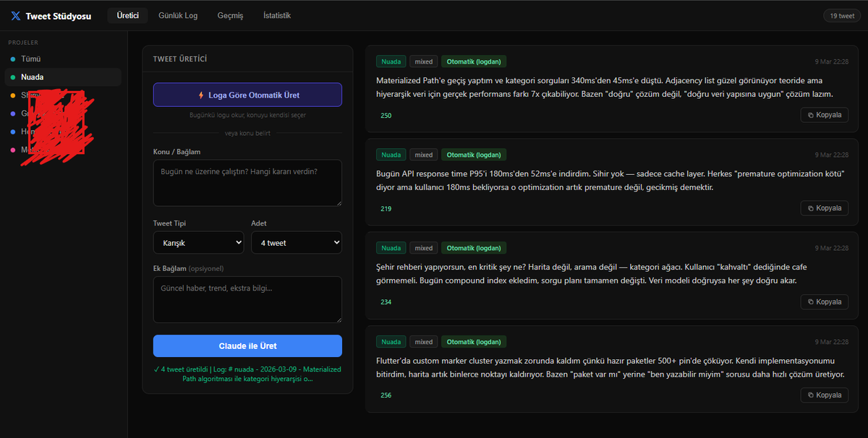The height and width of the screenshot is (438, 868).
Task: Copy the Materialized Path tweet with Kopyala
Action: click(824, 115)
